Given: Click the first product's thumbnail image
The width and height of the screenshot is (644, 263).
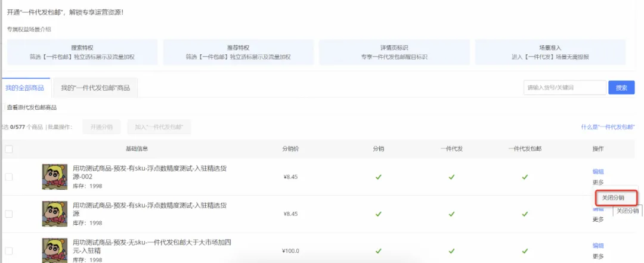Looking at the screenshot, I should (54, 177).
